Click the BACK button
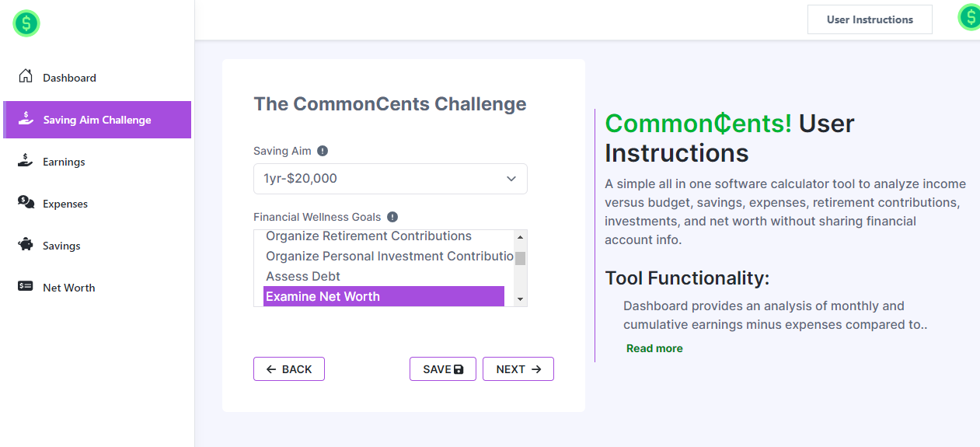 coord(289,369)
